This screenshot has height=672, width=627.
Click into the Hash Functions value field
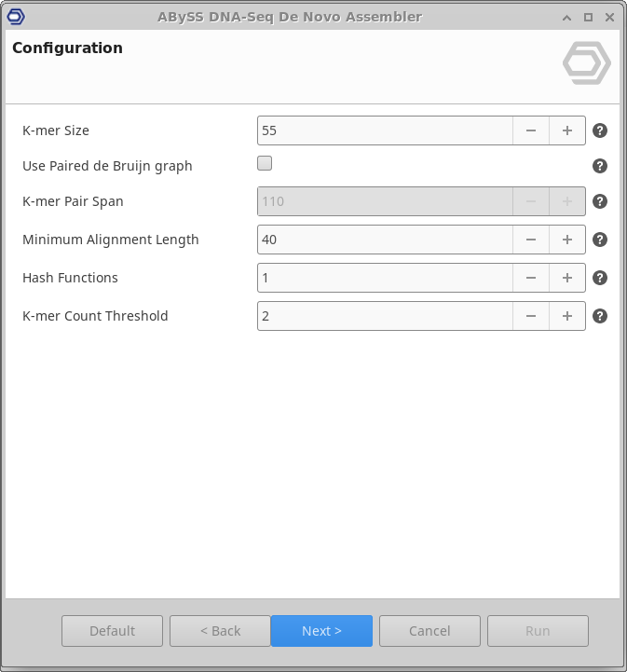click(384, 278)
